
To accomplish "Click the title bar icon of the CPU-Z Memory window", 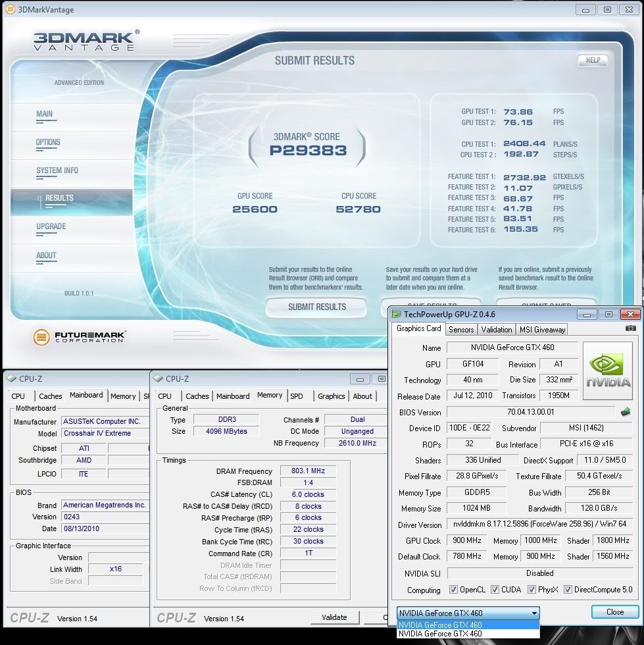I will (158, 378).
